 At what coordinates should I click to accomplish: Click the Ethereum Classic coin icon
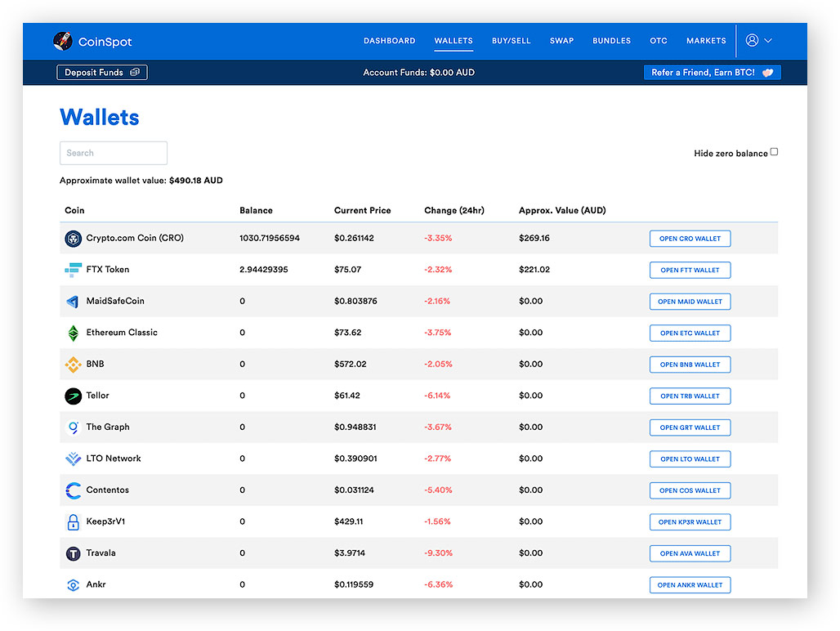[73, 333]
